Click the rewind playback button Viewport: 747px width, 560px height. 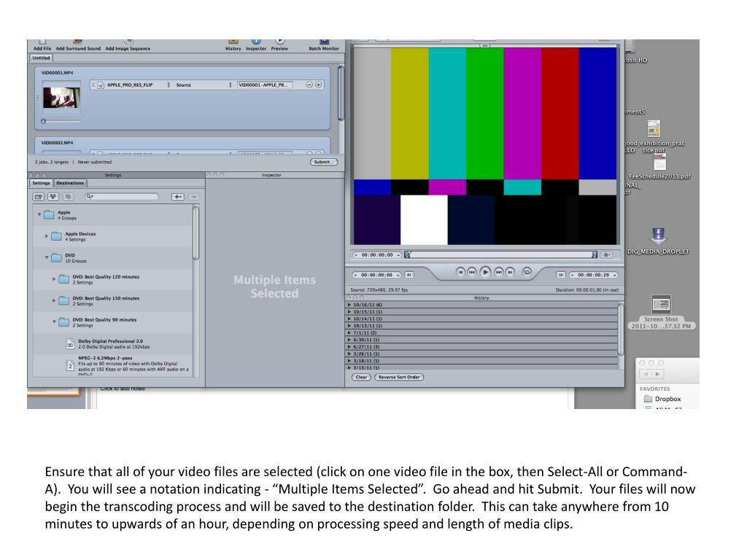472,272
